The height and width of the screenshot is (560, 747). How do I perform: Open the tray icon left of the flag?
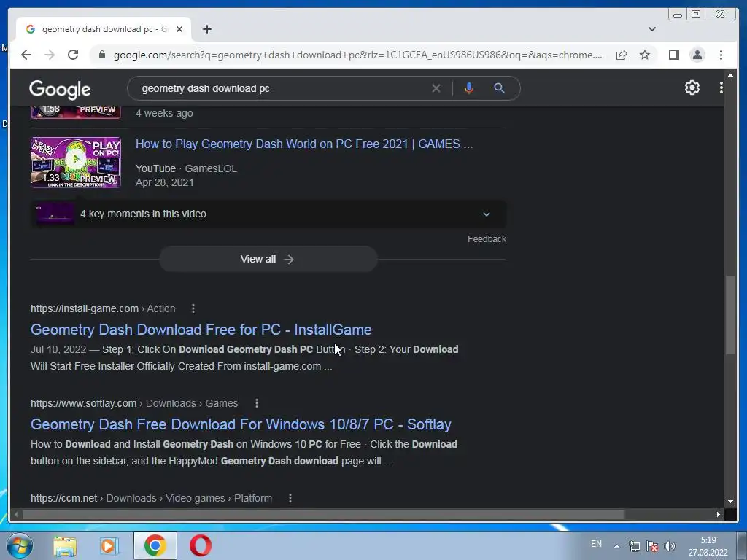click(x=634, y=546)
